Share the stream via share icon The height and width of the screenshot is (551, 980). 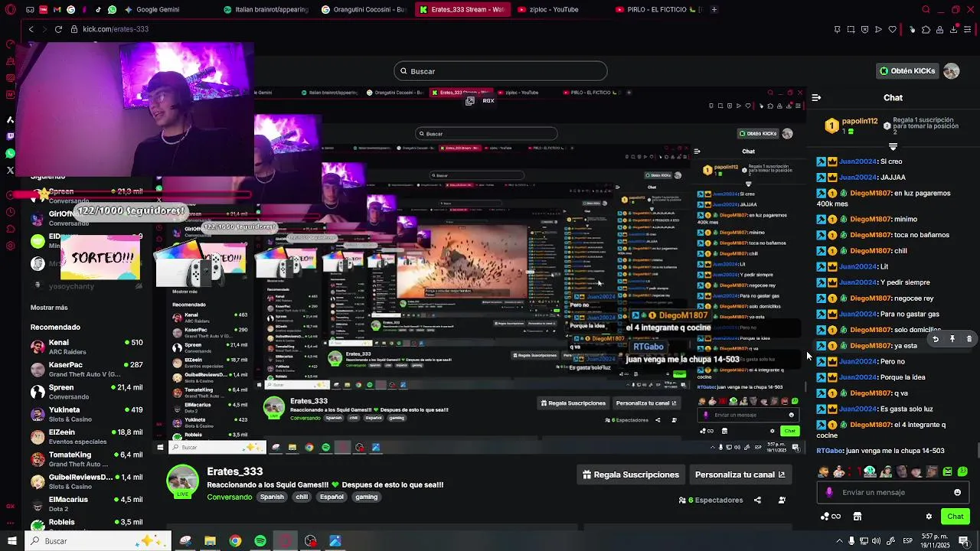click(757, 500)
